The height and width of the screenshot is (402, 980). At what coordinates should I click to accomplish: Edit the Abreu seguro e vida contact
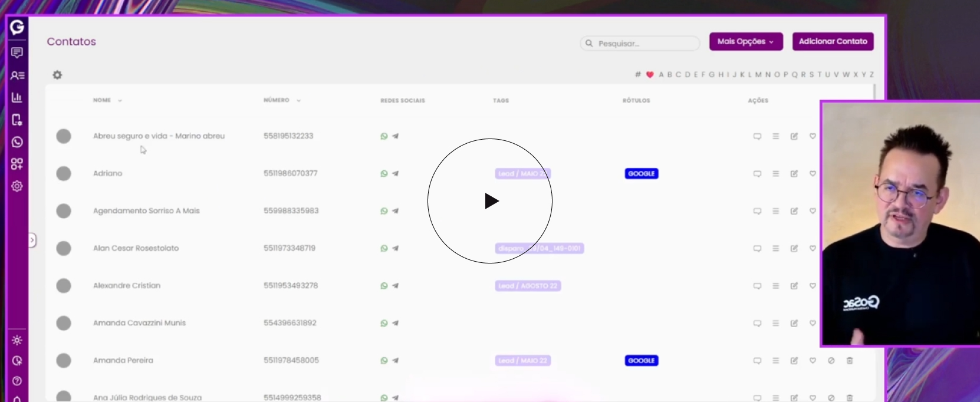[794, 136]
